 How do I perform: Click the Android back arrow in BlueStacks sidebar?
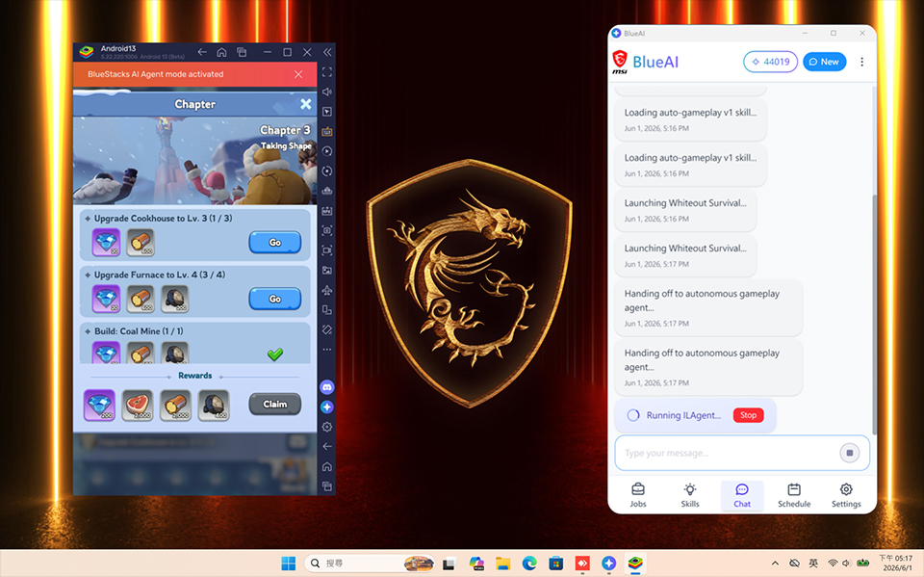pyautogui.click(x=327, y=447)
